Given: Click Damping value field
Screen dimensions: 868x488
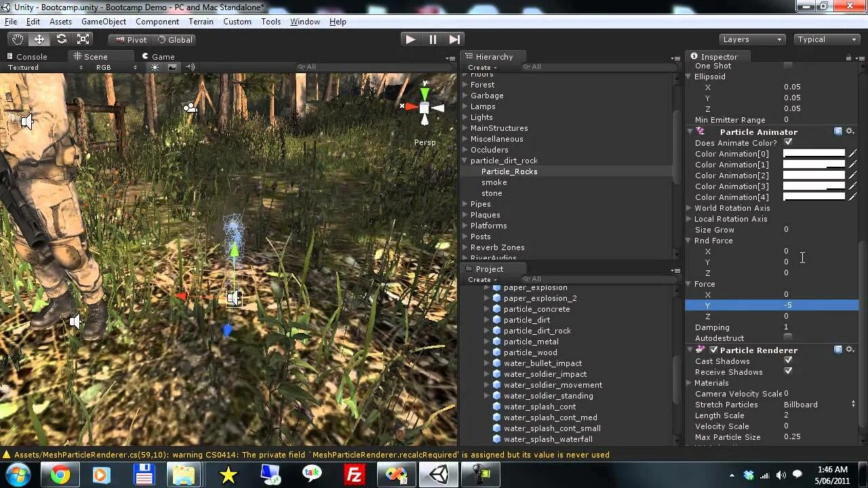Looking at the screenshot, I should coord(820,327).
